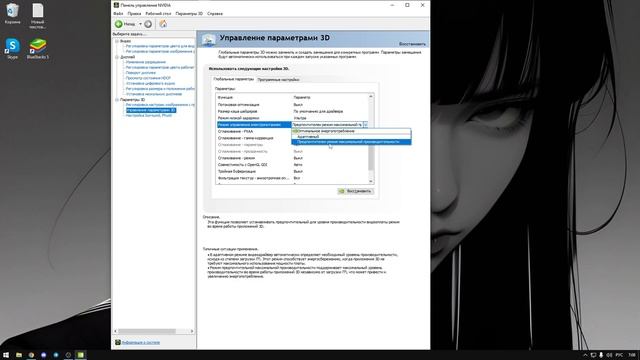The image size is (640, 360).
Task: Open the Рабочий стол menu
Action: [x=158, y=13]
